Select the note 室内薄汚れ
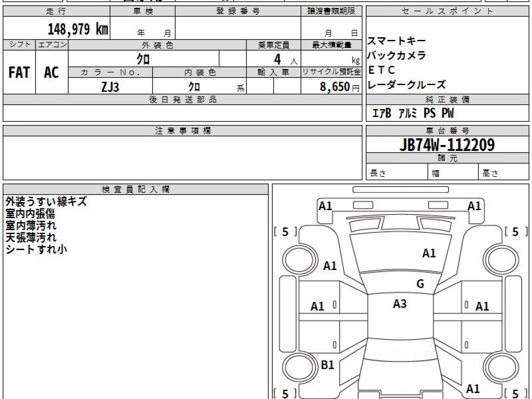Viewport: 532px width, 399px height. [x=31, y=226]
